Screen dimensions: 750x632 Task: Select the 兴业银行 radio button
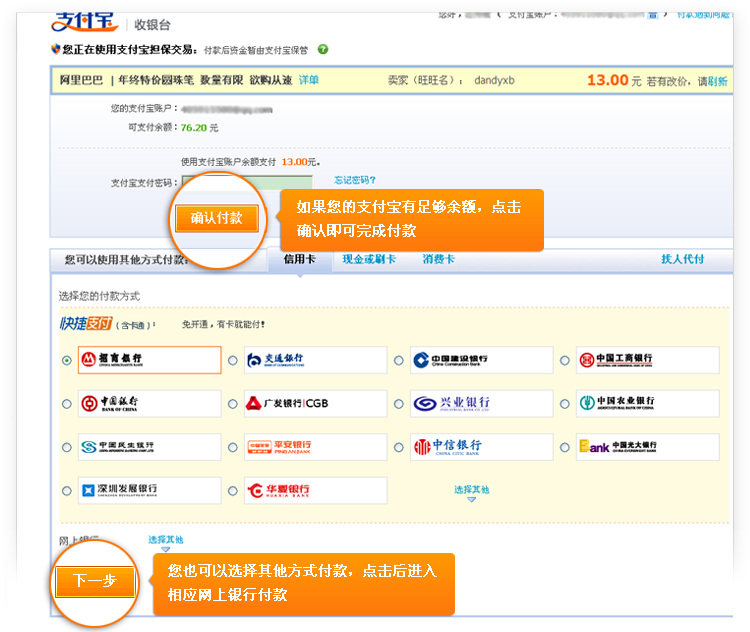pyautogui.click(x=399, y=404)
